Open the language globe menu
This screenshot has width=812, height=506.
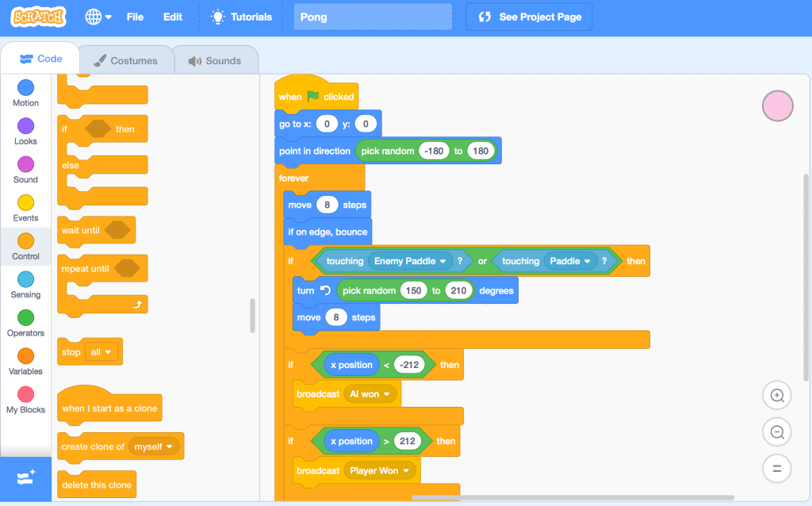[x=98, y=17]
